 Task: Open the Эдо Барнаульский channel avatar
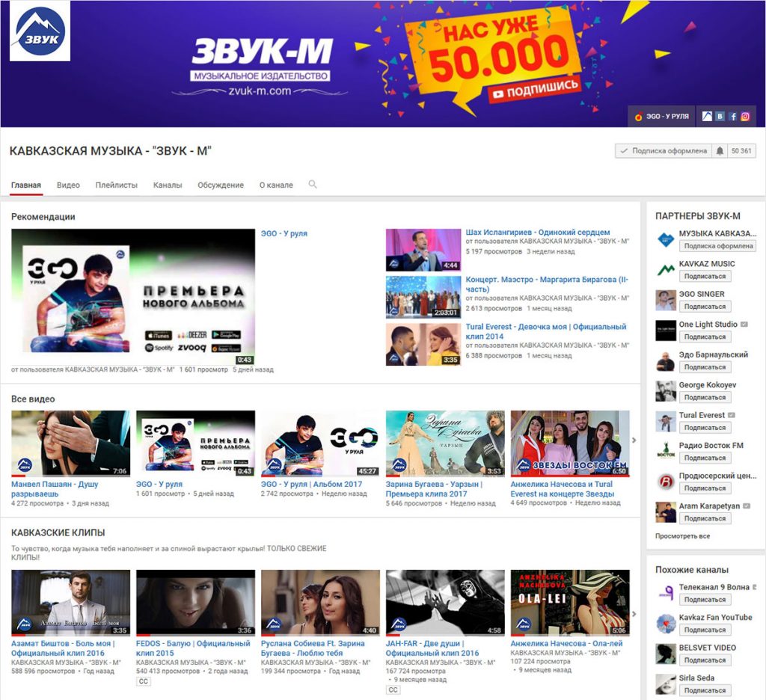pyautogui.click(x=666, y=360)
